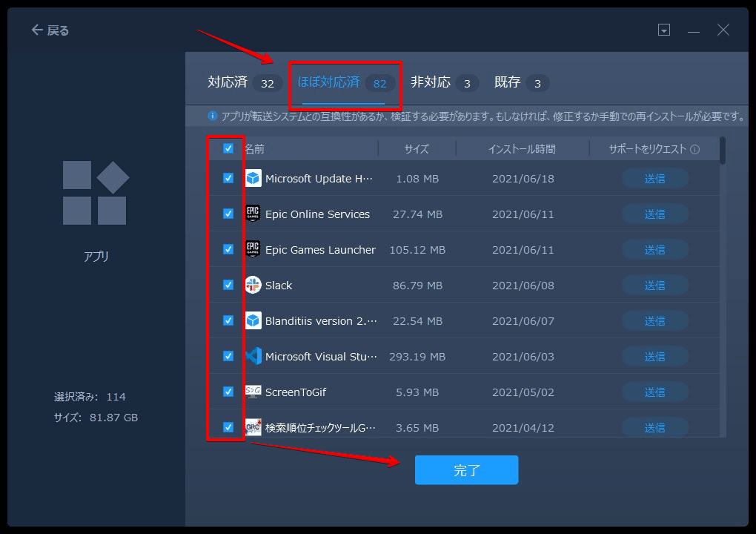Click the Slack app icon

click(253, 285)
